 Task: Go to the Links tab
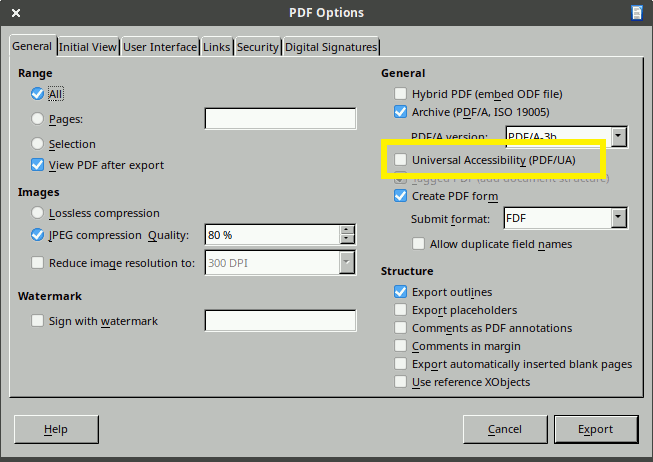pos(217,47)
